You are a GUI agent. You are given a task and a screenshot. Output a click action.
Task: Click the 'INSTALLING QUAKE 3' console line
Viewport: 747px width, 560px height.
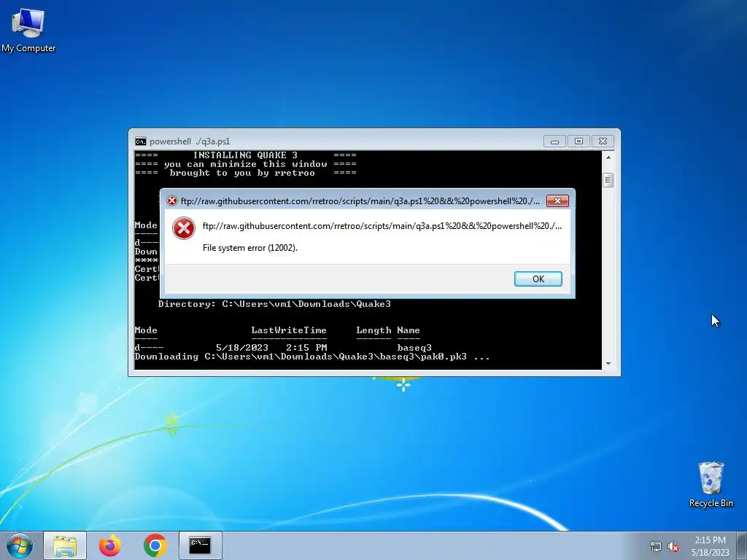(x=245, y=155)
